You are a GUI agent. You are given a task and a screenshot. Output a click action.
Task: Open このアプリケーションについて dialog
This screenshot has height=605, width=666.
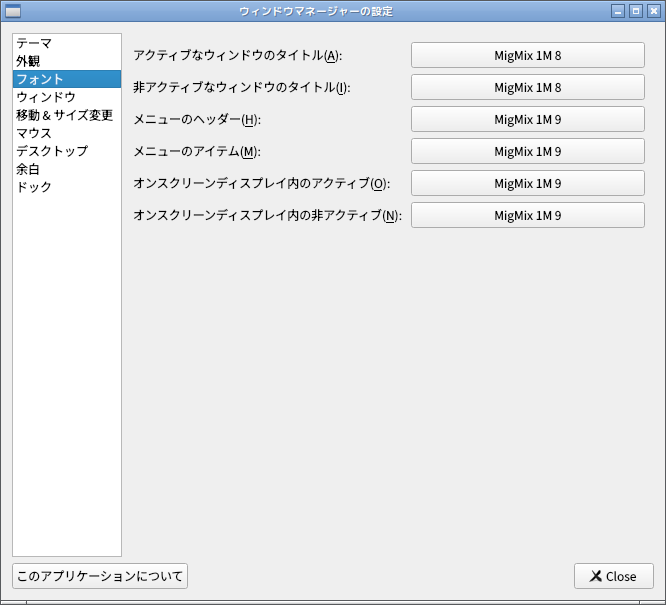point(100,576)
